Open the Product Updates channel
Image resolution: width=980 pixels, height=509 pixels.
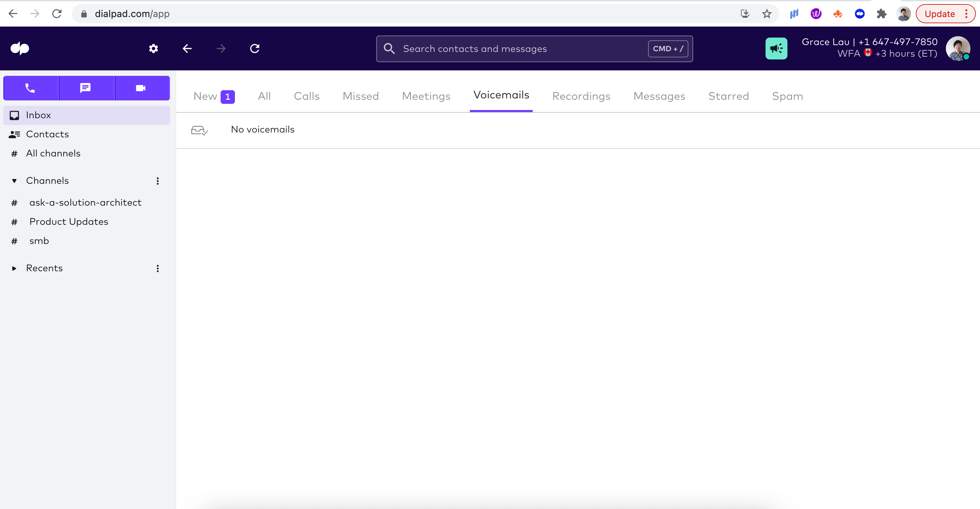pos(87,222)
